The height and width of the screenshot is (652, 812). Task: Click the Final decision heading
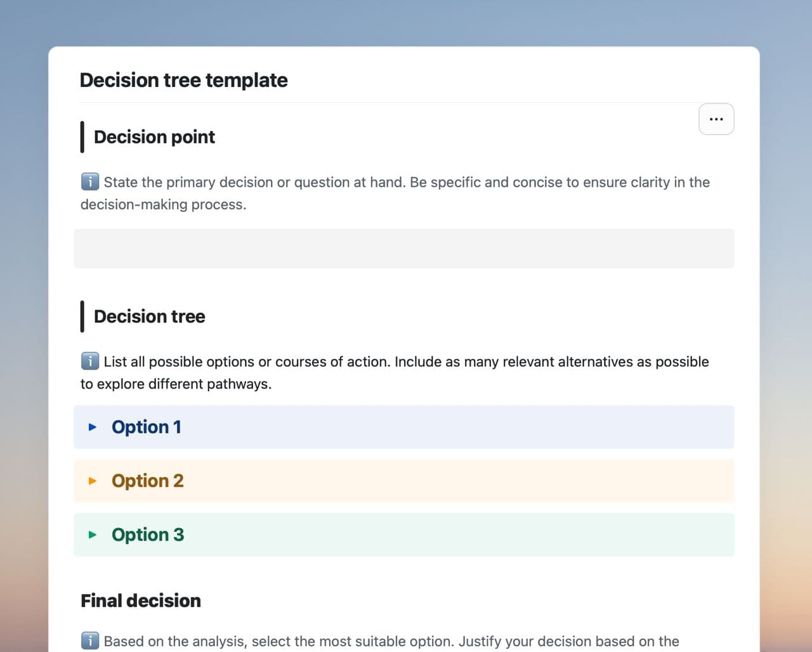[141, 601]
